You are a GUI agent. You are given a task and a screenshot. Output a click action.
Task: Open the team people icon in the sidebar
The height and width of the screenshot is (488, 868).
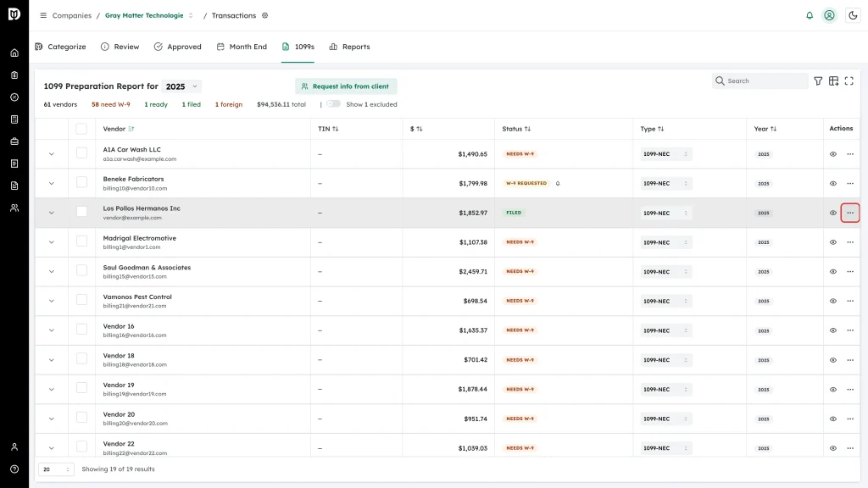click(x=14, y=208)
